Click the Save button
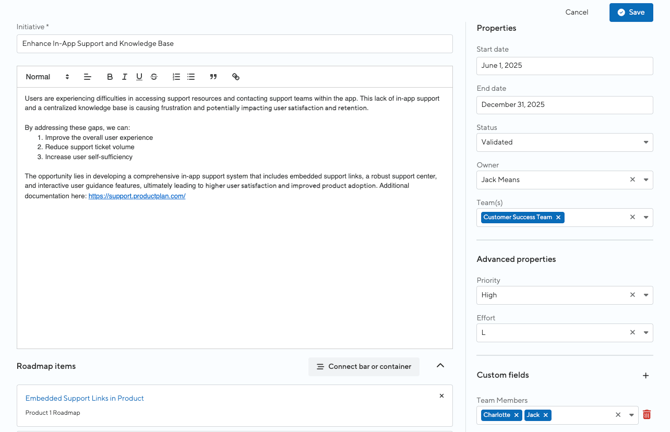Screen dimensions: 670x432 pyautogui.click(x=631, y=12)
